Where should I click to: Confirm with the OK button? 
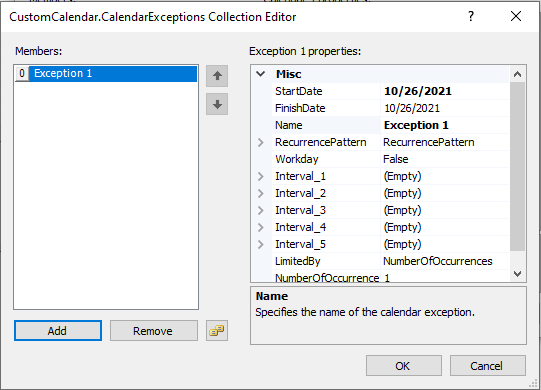point(404,365)
